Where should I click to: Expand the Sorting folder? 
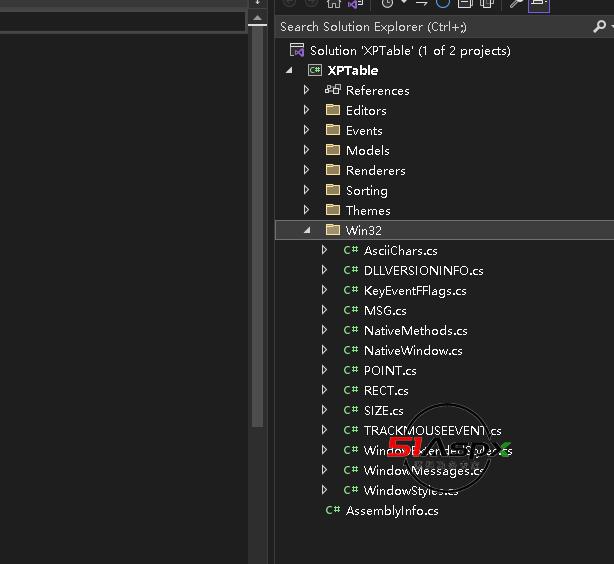[307, 190]
